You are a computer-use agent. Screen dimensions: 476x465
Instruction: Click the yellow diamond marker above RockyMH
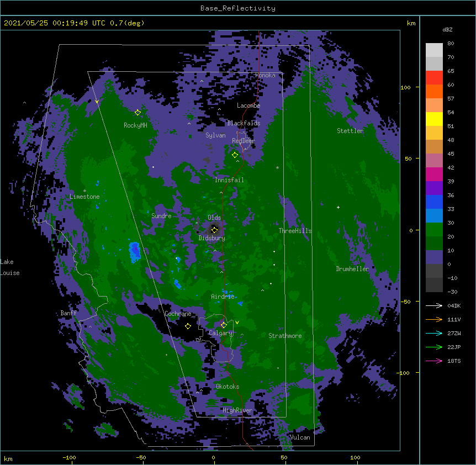pos(137,113)
